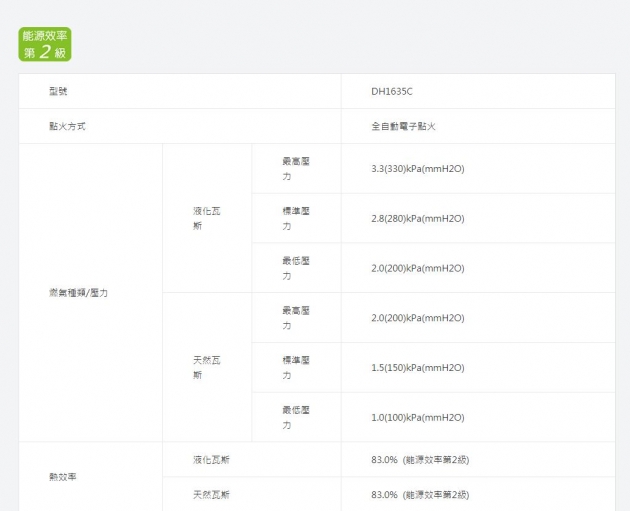The height and width of the screenshot is (511, 630).
Task: Click the 燃氣種類/壓力 row header
Action: [x=78, y=292]
